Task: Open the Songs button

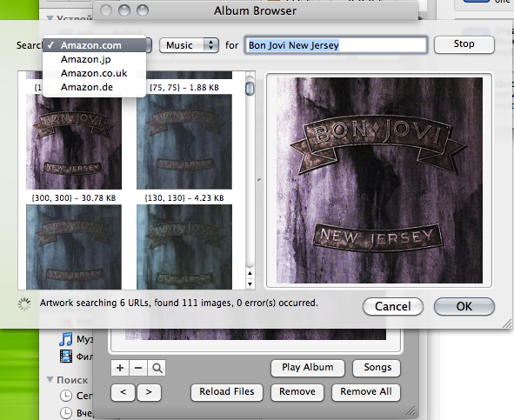Action: click(377, 368)
